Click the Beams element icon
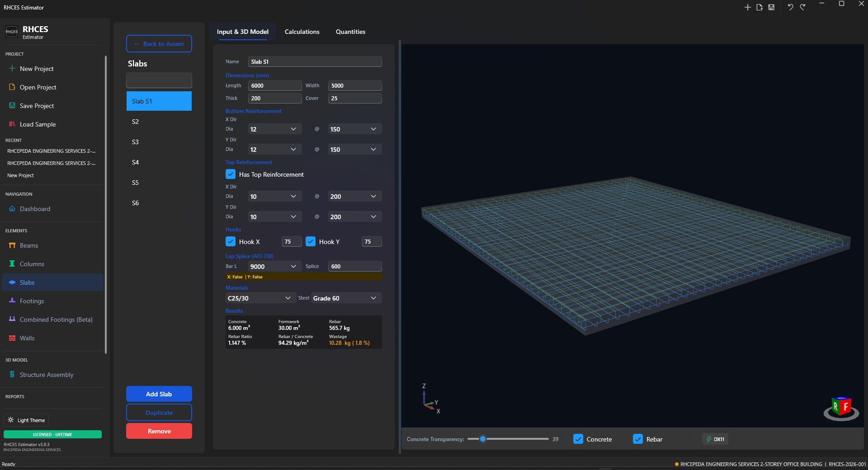 12,245
